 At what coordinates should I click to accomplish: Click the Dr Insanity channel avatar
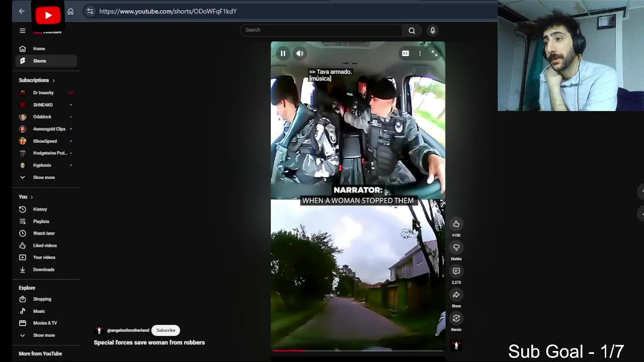click(22, 93)
